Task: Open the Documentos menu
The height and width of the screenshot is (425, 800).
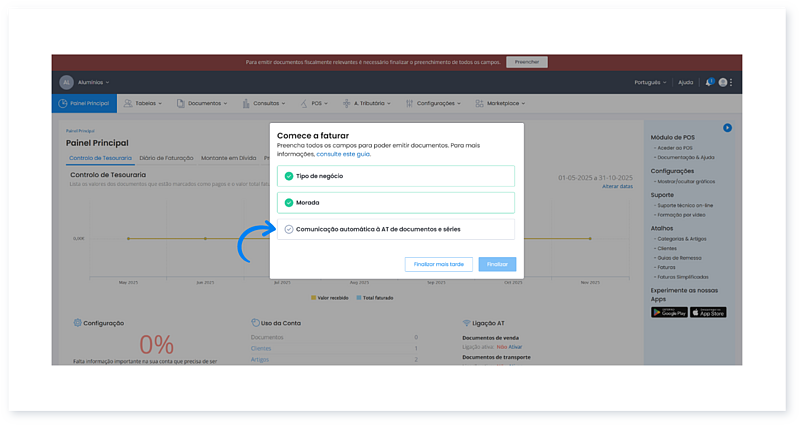Action: coord(208,103)
